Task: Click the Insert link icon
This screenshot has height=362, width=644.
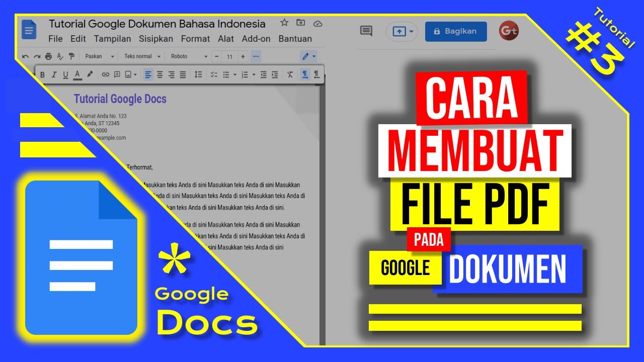Action: click(x=105, y=74)
